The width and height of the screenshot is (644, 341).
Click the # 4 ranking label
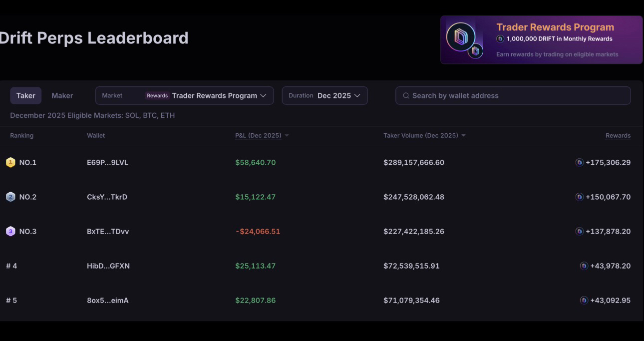point(11,266)
